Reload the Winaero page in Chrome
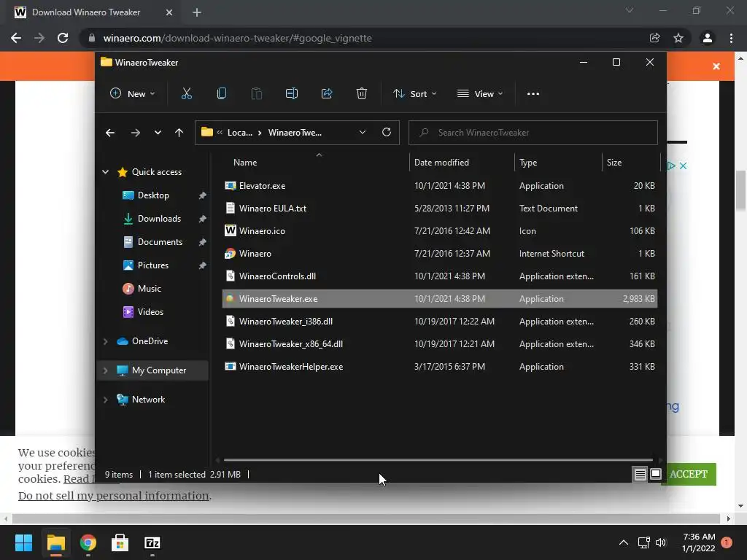This screenshot has height=560, width=747. pos(63,38)
